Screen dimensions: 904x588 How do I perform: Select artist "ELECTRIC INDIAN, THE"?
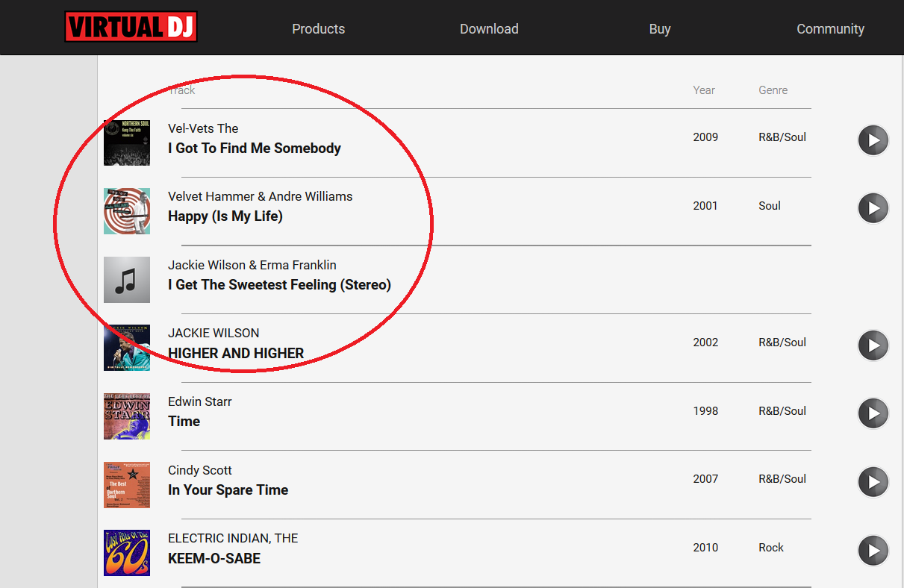pyautogui.click(x=233, y=538)
